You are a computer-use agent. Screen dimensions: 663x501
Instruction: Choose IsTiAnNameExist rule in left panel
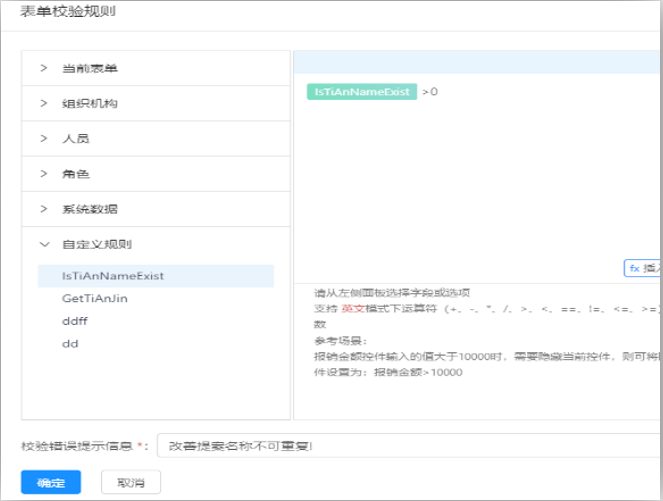(112, 275)
